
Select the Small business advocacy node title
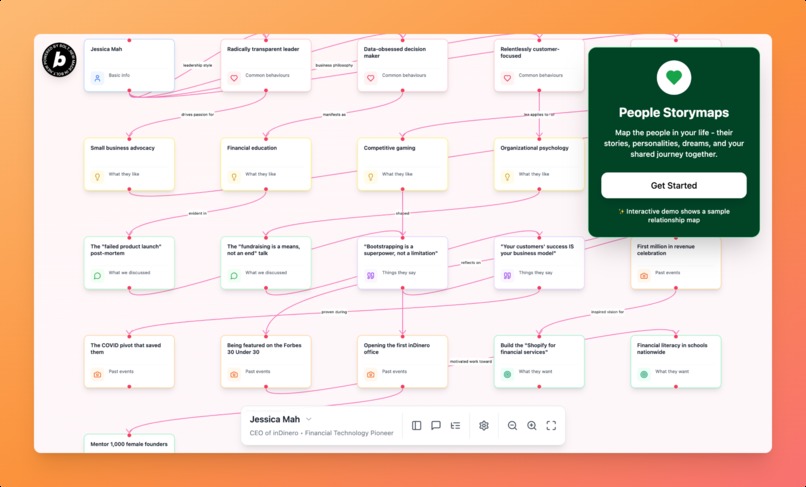coord(122,148)
